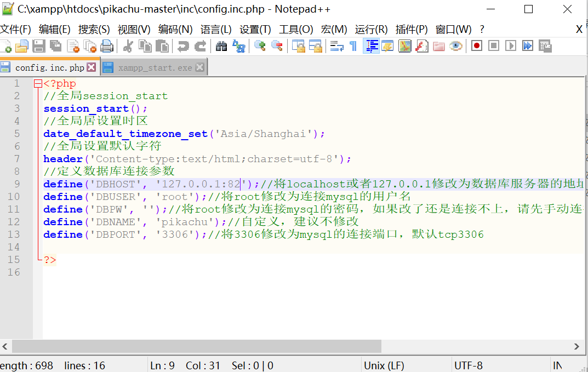588x372 pixels.
Task: Undo the last edit
Action: [x=183, y=46]
